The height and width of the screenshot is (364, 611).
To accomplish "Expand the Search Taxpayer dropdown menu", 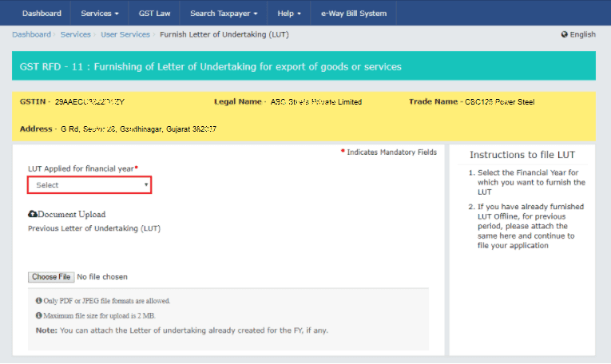I will point(224,14).
